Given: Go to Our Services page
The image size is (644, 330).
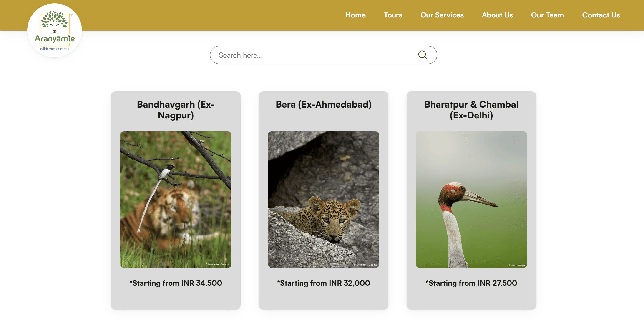Looking at the screenshot, I should [442, 15].
